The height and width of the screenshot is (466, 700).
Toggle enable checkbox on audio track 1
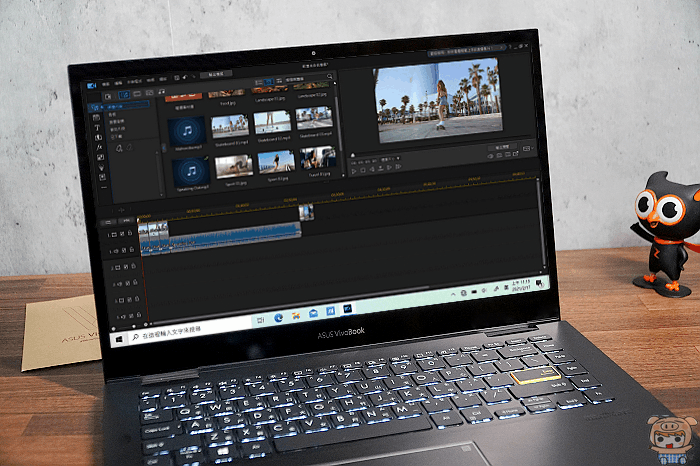coord(124,250)
